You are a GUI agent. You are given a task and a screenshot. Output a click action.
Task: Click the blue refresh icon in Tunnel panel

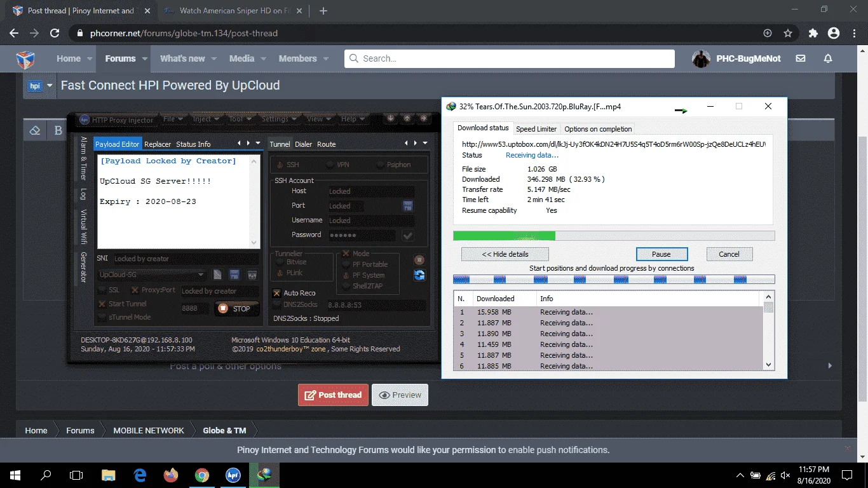coord(419,275)
